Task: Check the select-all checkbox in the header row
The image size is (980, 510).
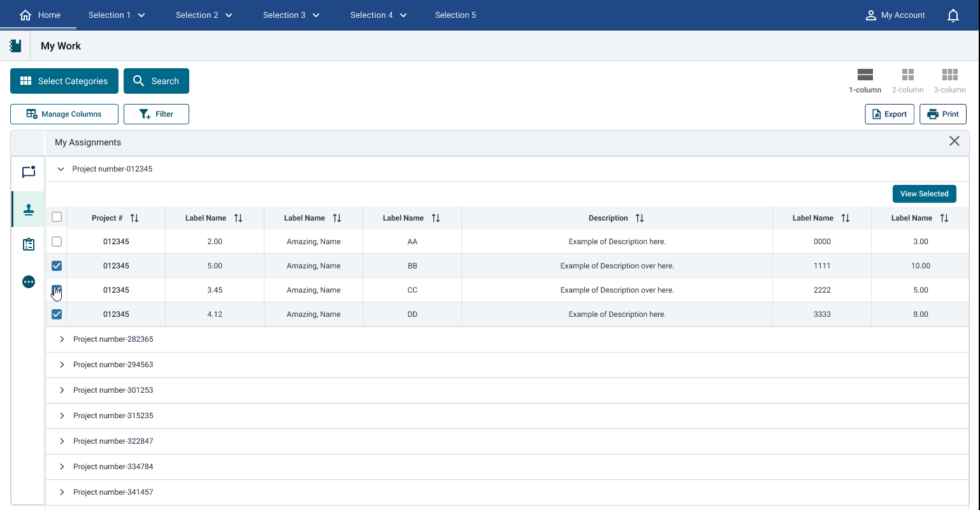Action: [56, 217]
